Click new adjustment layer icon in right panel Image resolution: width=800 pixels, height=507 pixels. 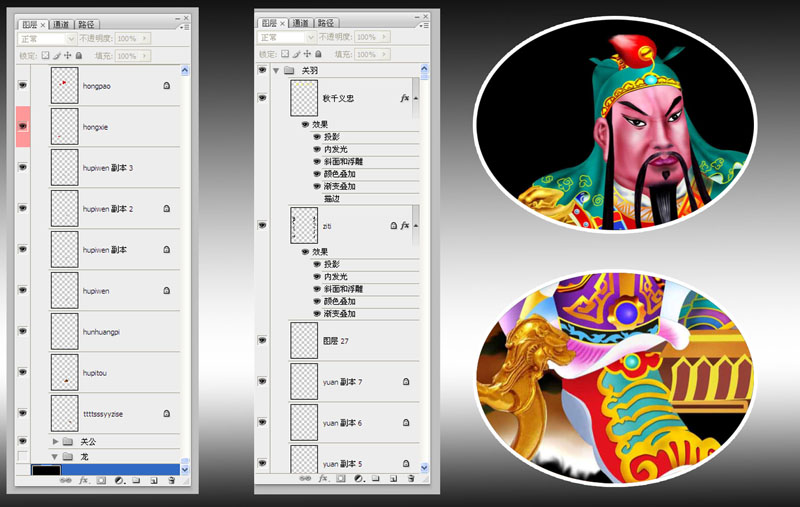click(359, 478)
